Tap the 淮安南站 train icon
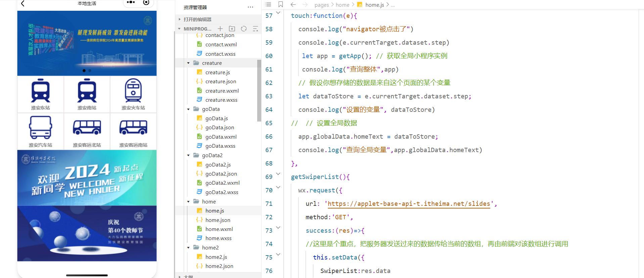Viewport: 644px width, 278px height. pos(87,91)
